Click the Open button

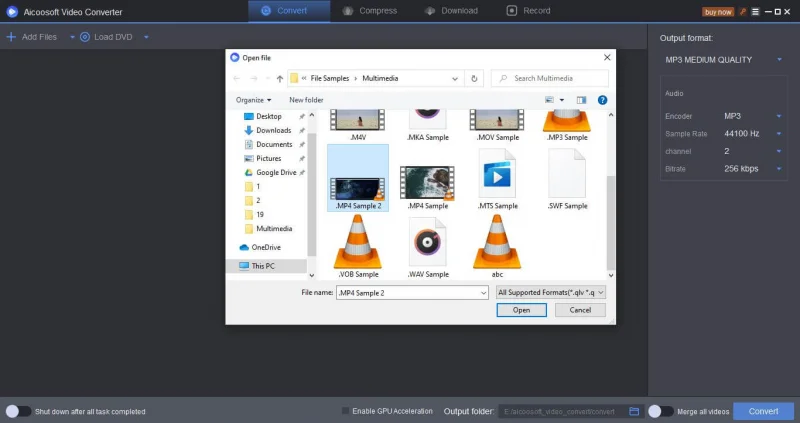pos(521,310)
